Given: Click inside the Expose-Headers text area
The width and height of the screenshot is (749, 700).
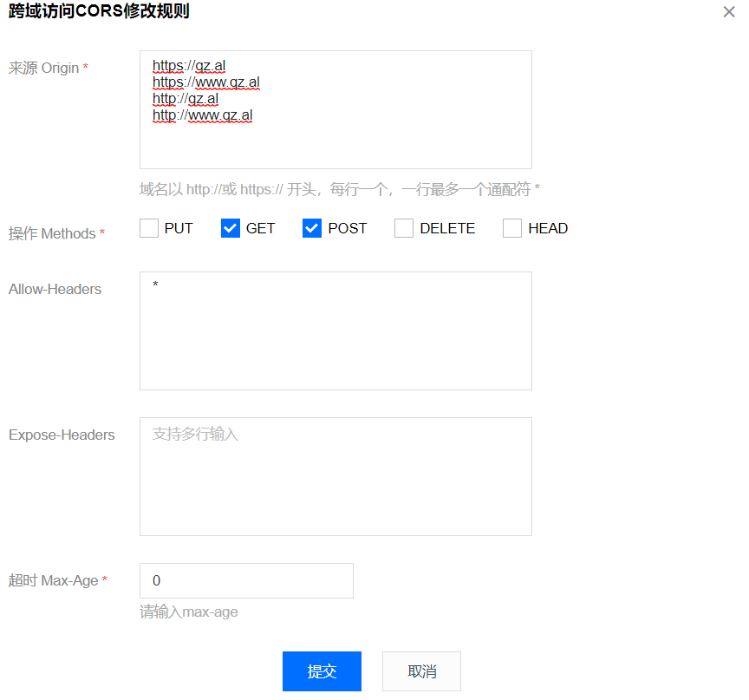Looking at the screenshot, I should [335, 476].
